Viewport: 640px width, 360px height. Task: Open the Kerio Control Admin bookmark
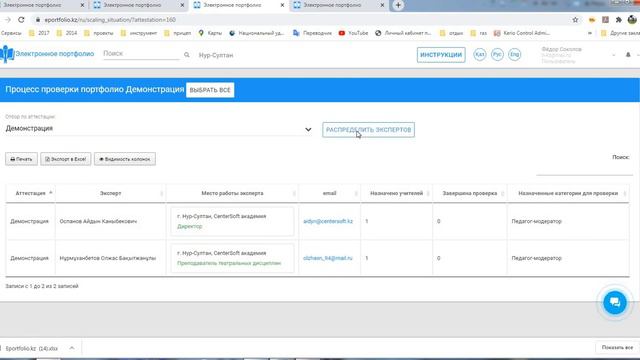click(x=522, y=33)
